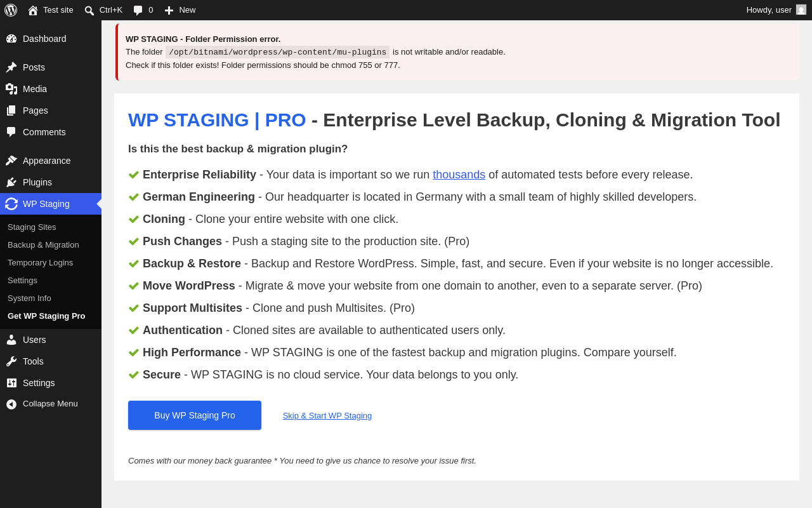The width and height of the screenshot is (812, 508).
Task: Click the Media library icon
Action: [11, 89]
